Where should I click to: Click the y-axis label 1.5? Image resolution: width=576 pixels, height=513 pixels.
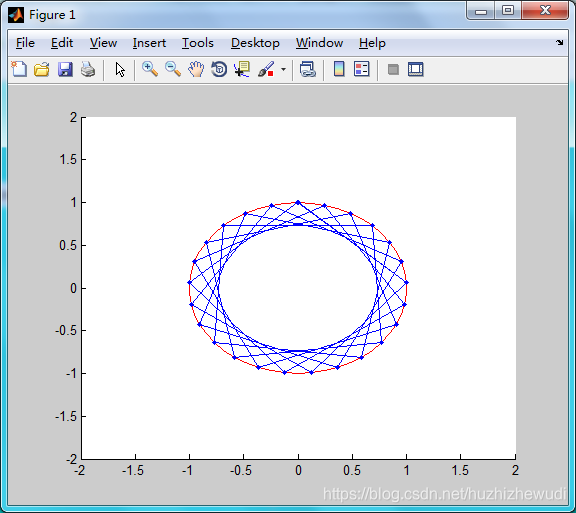(68, 159)
